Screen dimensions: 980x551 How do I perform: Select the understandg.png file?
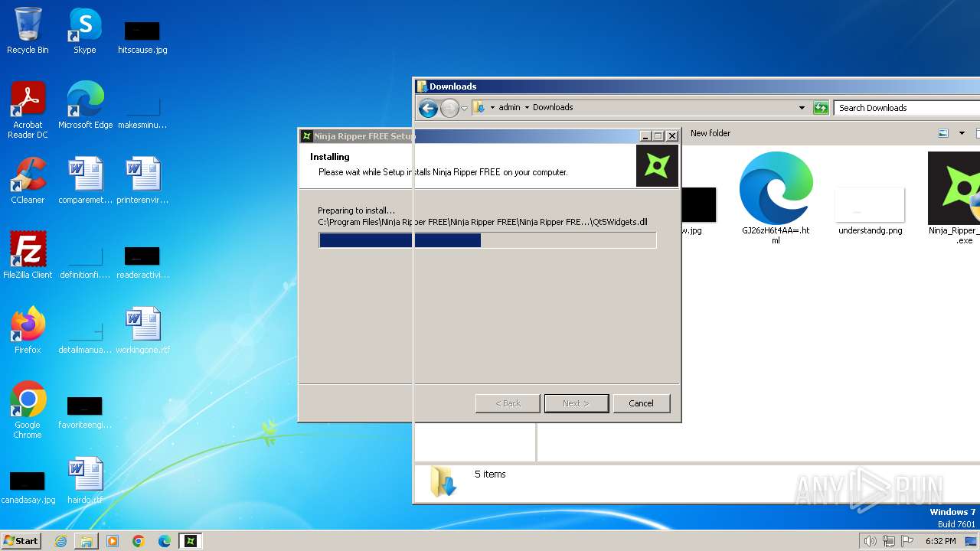[871, 210]
